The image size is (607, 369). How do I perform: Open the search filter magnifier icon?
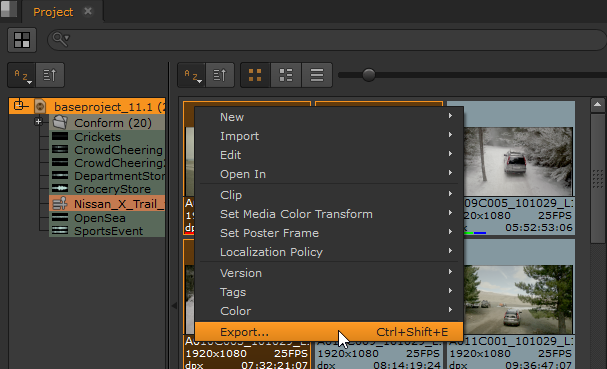coord(61,39)
